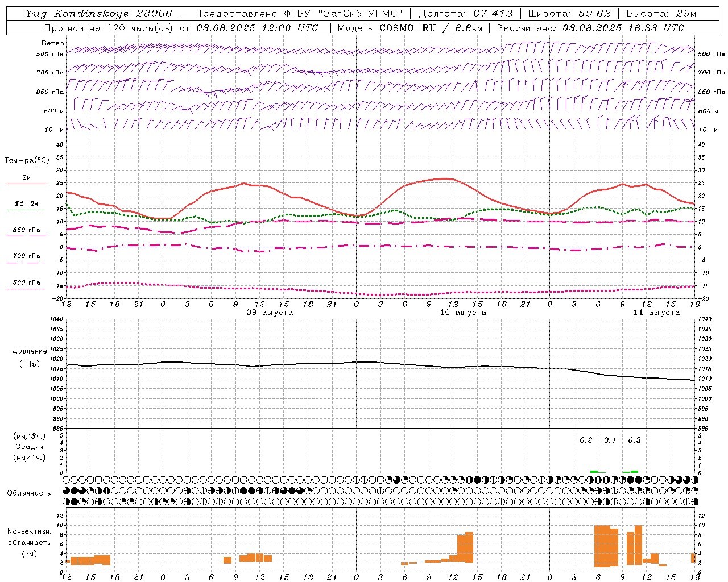Click the forecast header Прогноз на 120 часа(ов)
Screen dimensions: 728x582
tap(109, 28)
